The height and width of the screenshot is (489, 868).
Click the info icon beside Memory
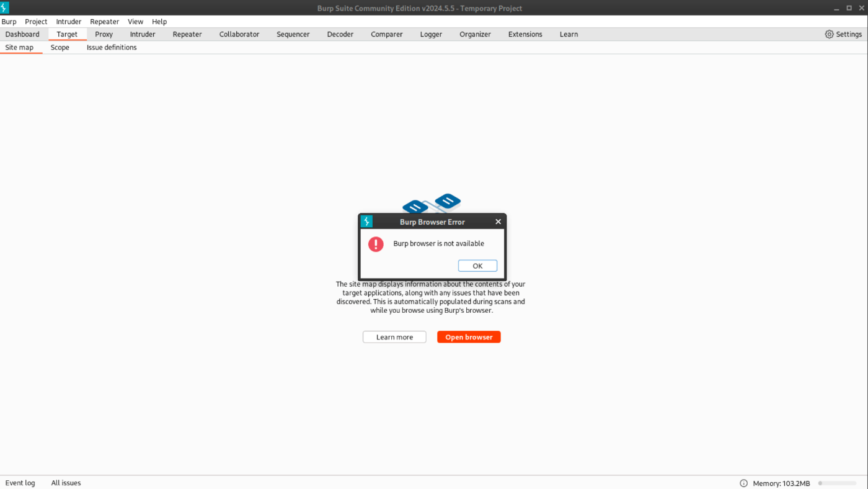(x=743, y=483)
